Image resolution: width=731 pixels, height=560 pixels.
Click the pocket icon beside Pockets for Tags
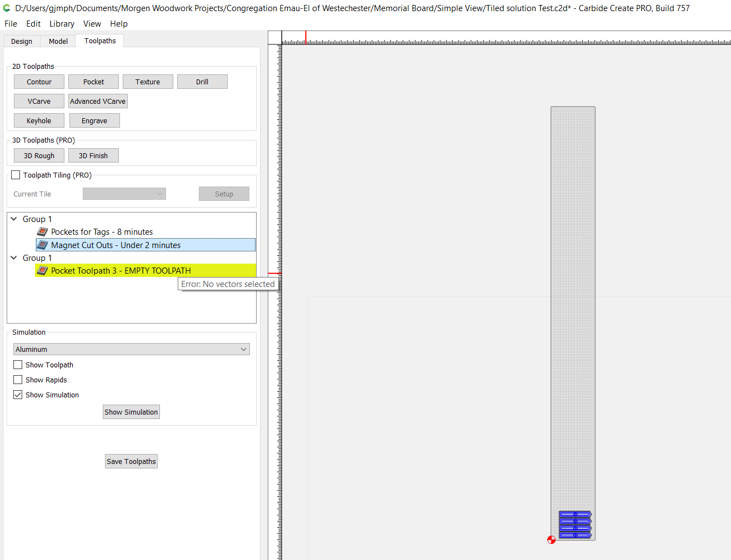pos(42,232)
